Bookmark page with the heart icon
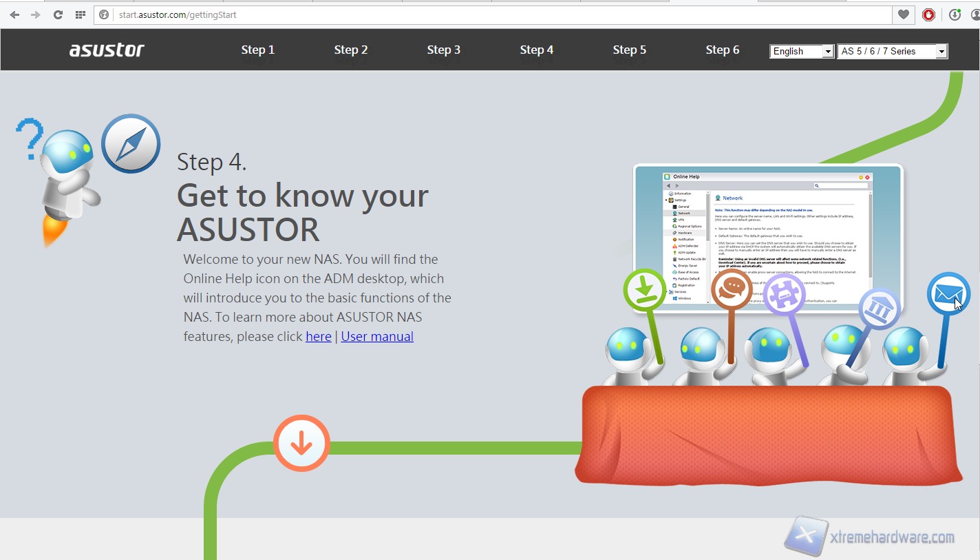 point(904,14)
